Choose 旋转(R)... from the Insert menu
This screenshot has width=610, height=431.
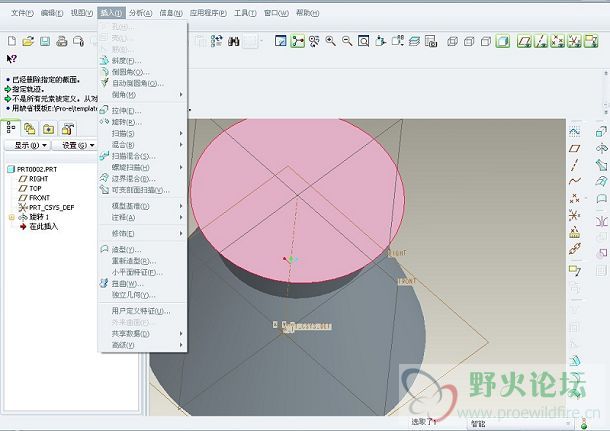click(142, 122)
